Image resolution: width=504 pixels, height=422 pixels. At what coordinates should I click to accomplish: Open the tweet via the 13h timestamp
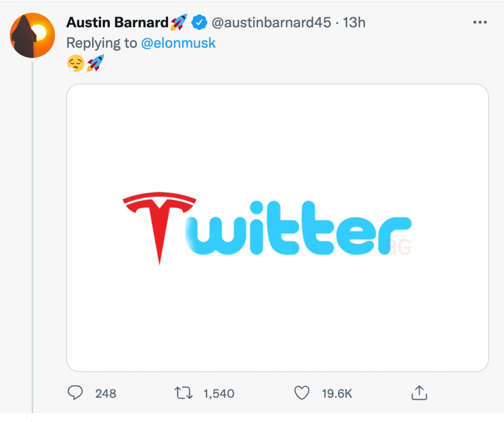point(356,22)
